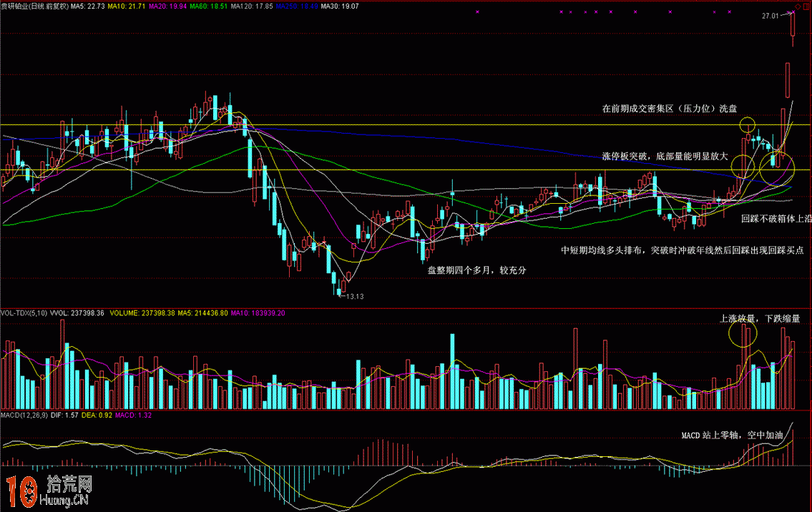Click the 13.13 low price label
Screen dimensions: 812x512
pyautogui.click(x=355, y=297)
